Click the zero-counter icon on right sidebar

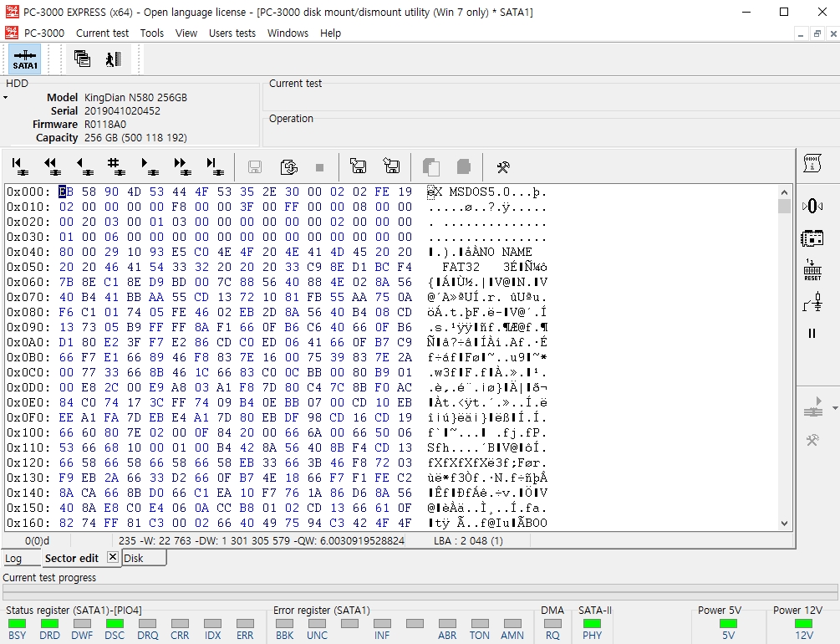[812, 206]
